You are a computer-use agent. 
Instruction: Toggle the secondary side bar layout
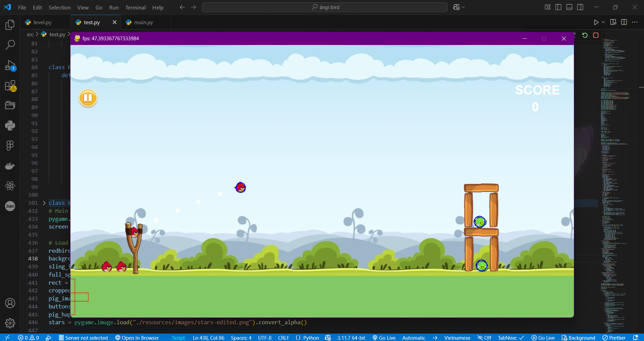pos(580,7)
